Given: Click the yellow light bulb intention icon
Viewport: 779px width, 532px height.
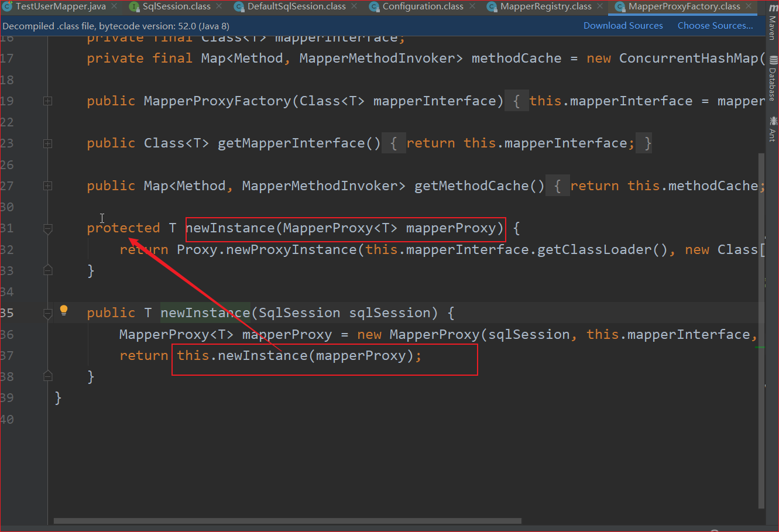Looking at the screenshot, I should (64, 311).
